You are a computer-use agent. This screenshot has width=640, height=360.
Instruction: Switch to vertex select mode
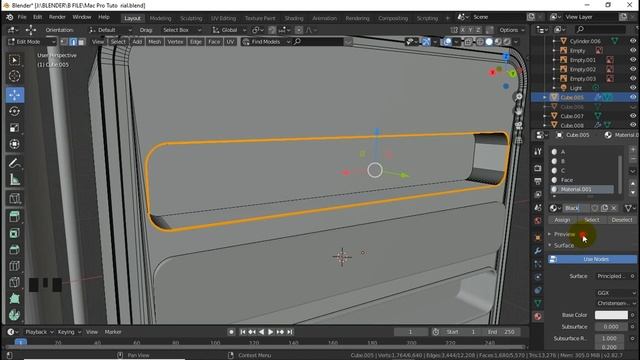tap(64, 42)
